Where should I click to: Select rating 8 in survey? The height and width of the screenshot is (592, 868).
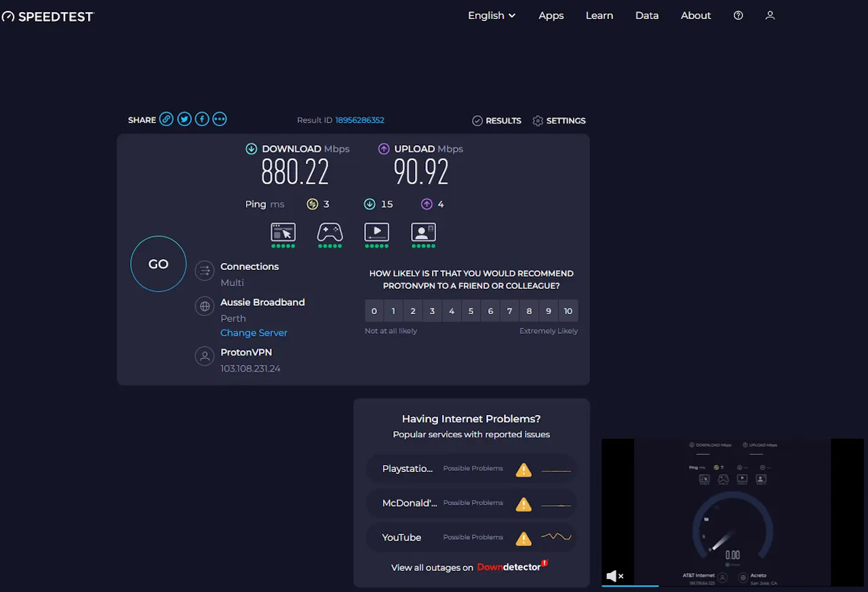tap(530, 311)
